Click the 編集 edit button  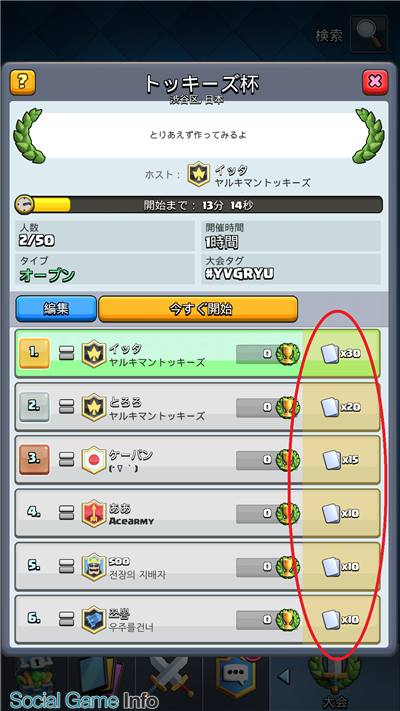[56, 309]
